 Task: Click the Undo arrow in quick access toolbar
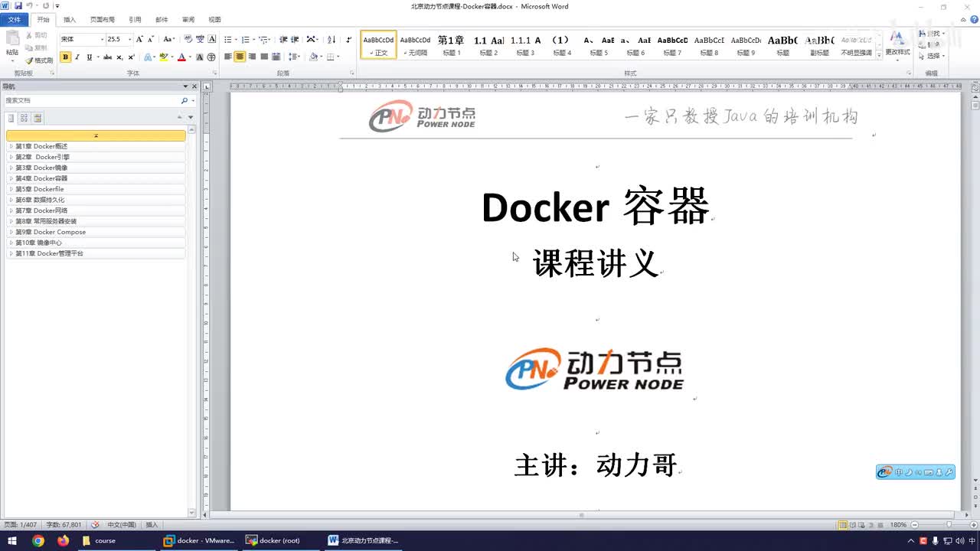click(29, 6)
